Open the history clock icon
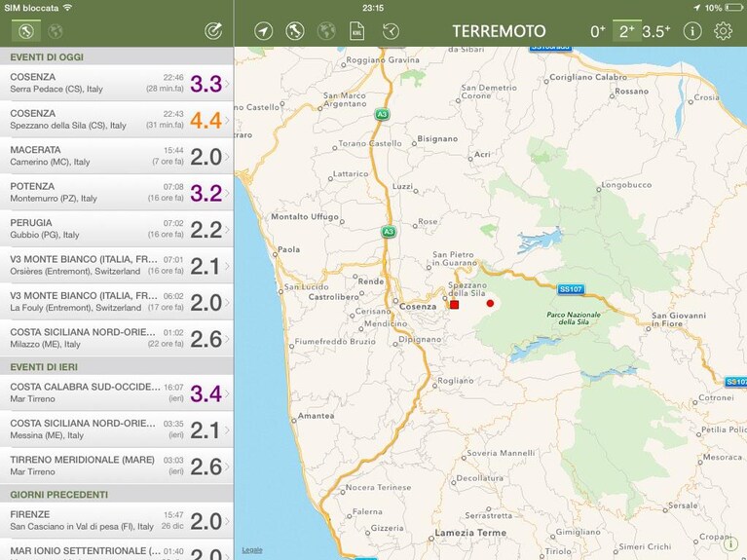747x560 pixels. coord(391,31)
